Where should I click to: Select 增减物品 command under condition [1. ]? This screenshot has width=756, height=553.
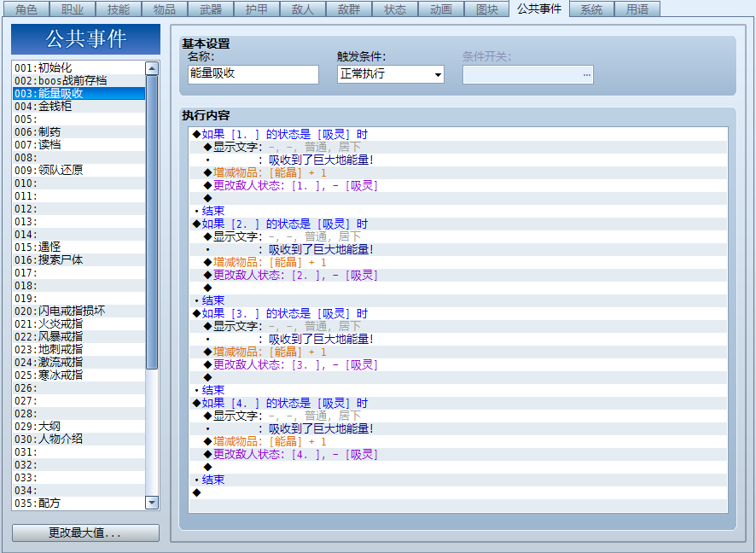point(458,172)
